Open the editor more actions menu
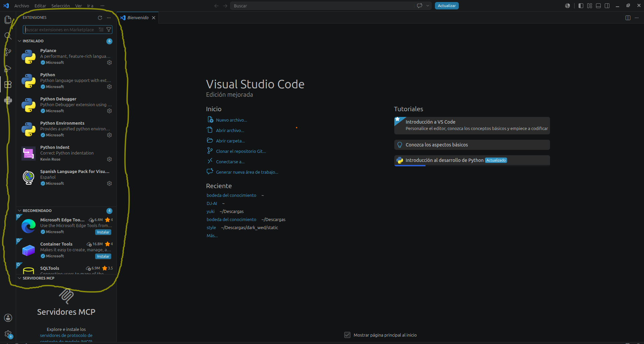Viewport: 644px width, 344px height. [637, 18]
